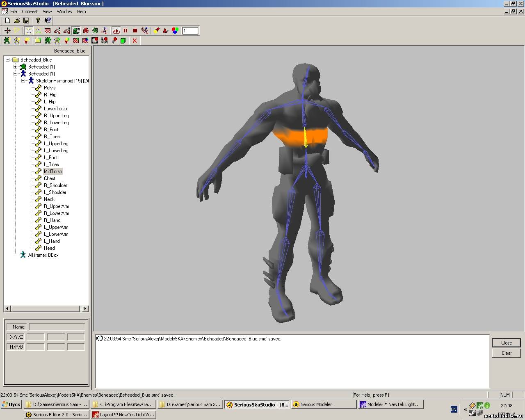Click the Name input field
This screenshot has width=525, height=420.
(57, 327)
